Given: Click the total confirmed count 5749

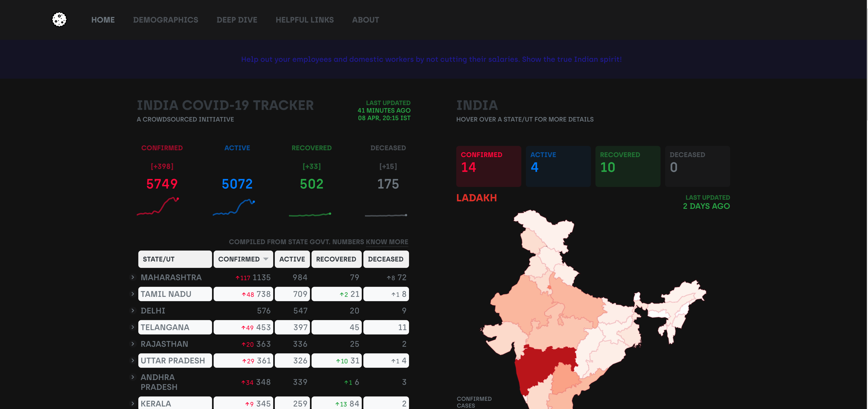Looking at the screenshot, I should [x=162, y=184].
